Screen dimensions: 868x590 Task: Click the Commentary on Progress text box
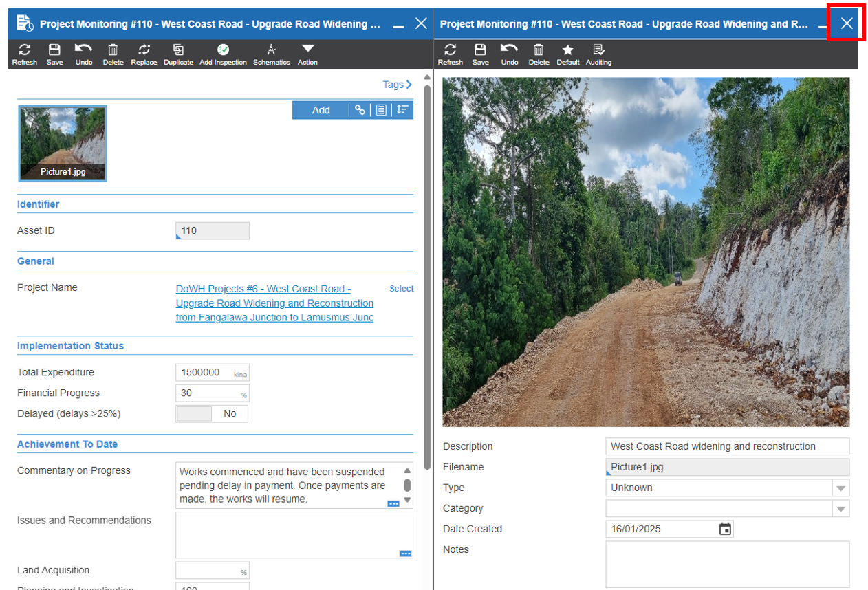pyautogui.click(x=294, y=485)
